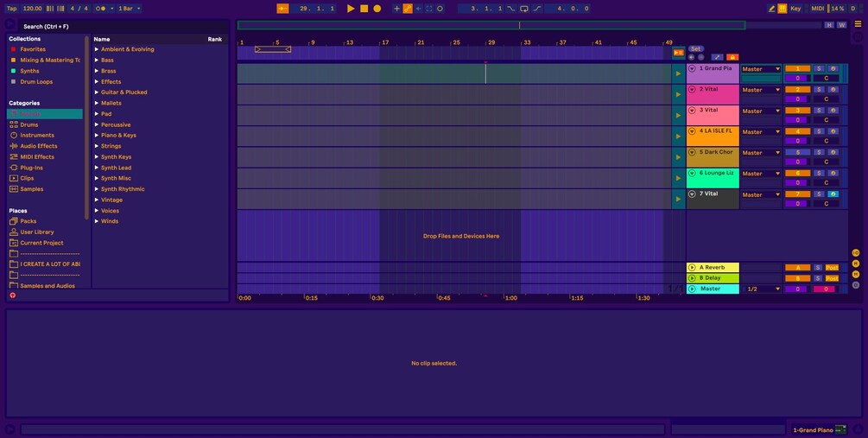Expand the Ambient & Evolving folder

[x=97, y=49]
